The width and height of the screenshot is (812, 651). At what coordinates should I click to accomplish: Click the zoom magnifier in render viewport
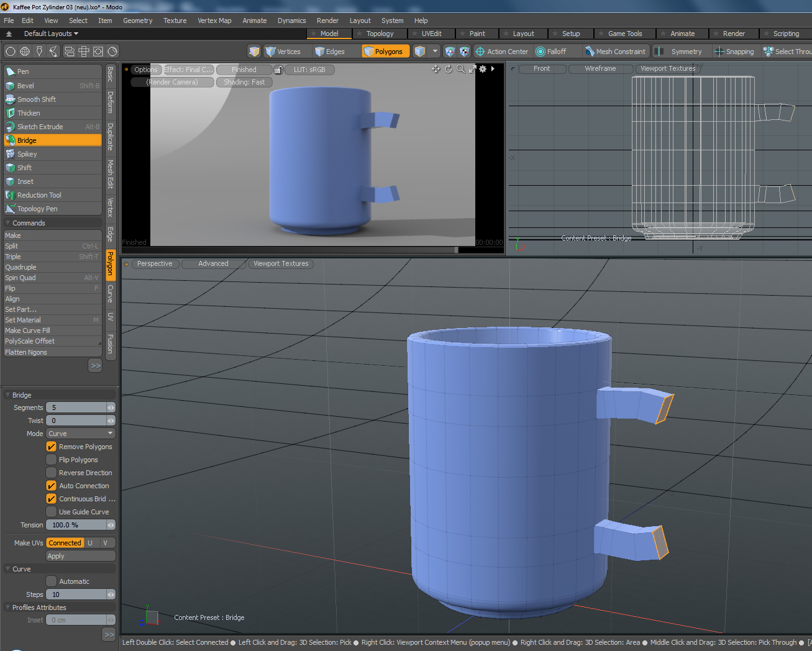click(460, 69)
